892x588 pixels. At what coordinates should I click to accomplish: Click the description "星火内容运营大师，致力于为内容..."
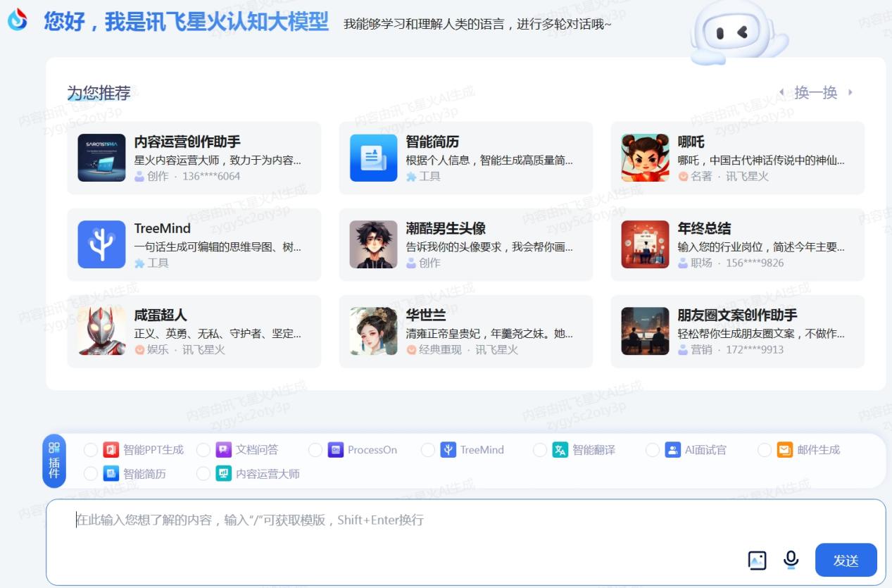pos(218,160)
